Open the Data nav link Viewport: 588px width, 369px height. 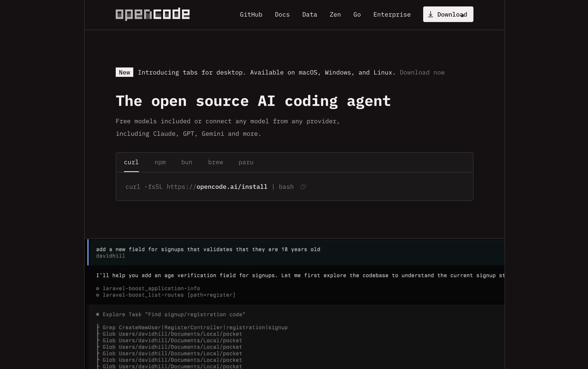pos(310,14)
